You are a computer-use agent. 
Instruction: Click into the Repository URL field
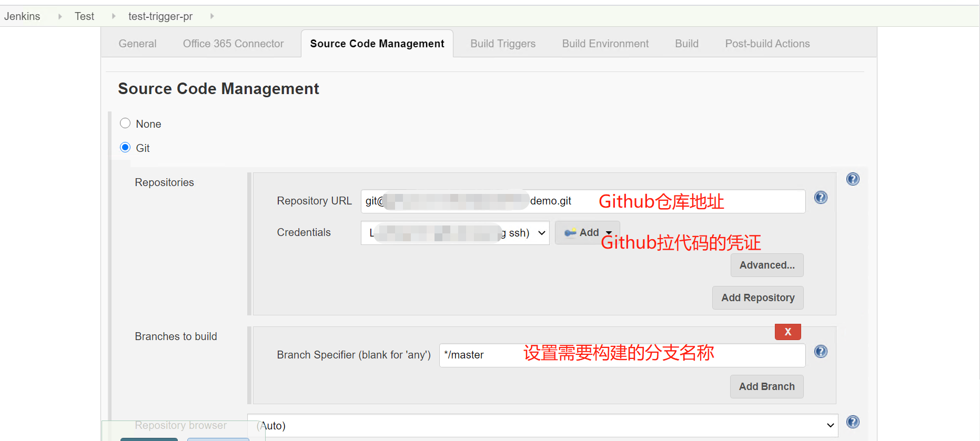click(583, 201)
